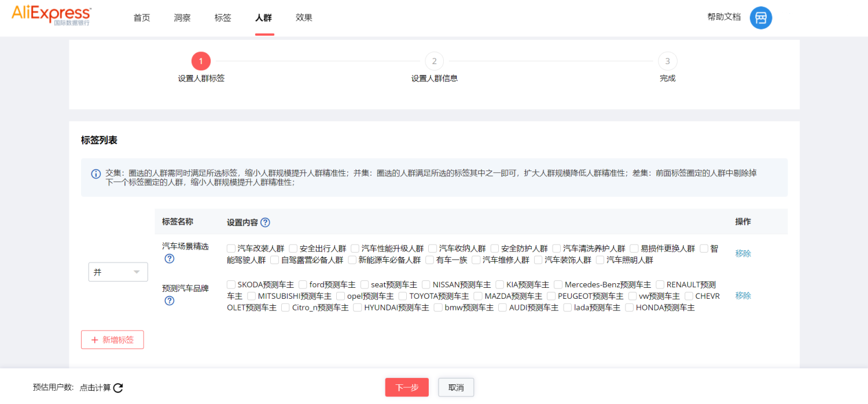Click step 2 设置人群信息 circle
The width and height of the screenshot is (868, 404).
point(434,61)
